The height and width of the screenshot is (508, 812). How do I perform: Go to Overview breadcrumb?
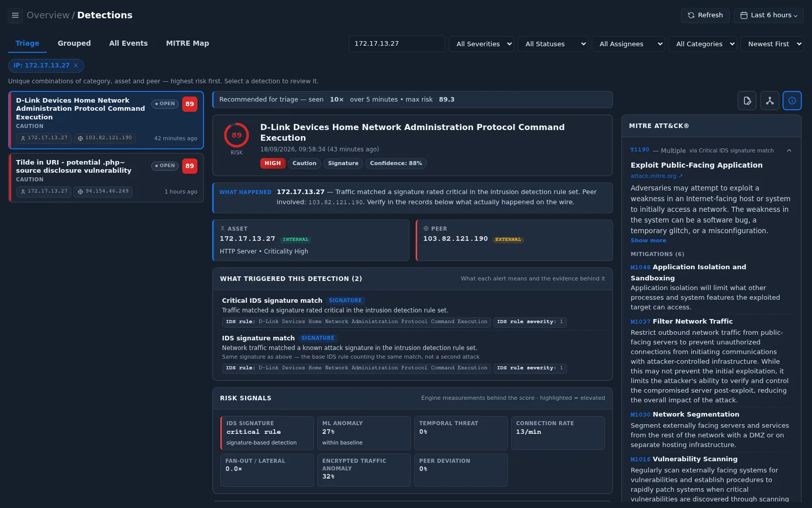(48, 15)
